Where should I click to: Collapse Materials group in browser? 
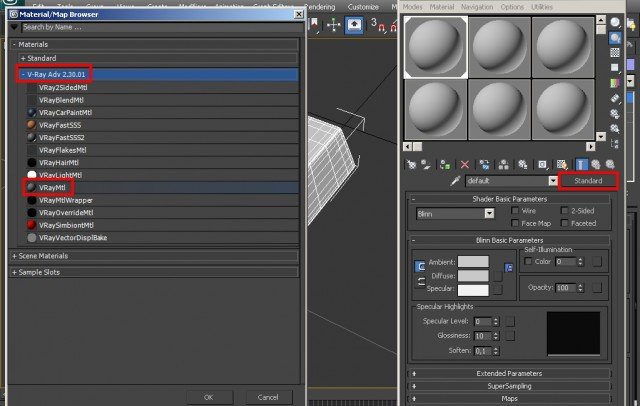pyautogui.click(x=14, y=44)
